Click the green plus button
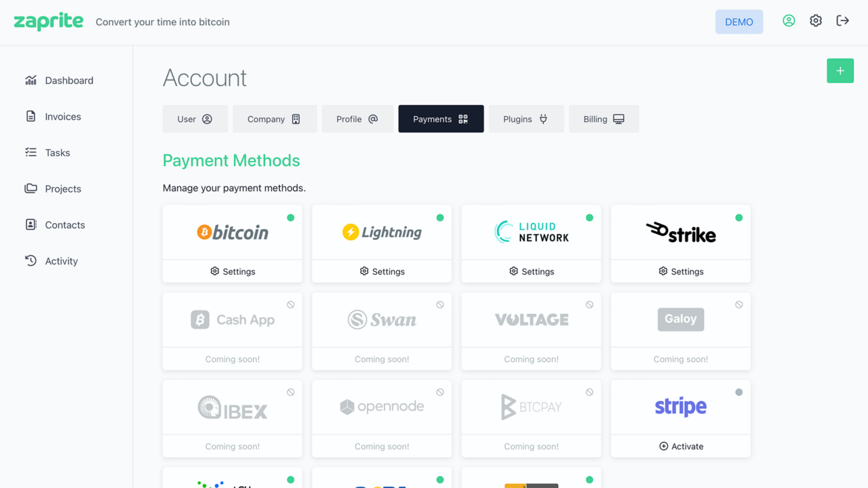The image size is (868, 488). [x=840, y=70]
